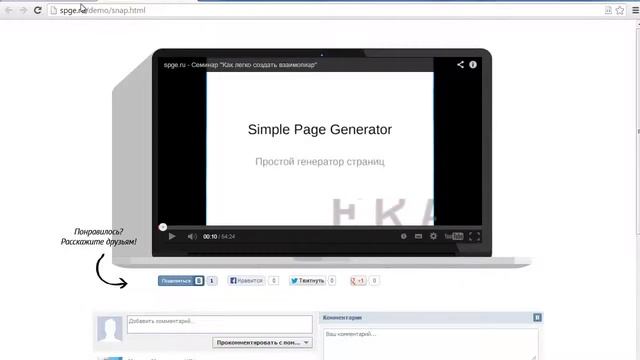
Task: Click the Google +1 counter box
Action: [374, 281]
